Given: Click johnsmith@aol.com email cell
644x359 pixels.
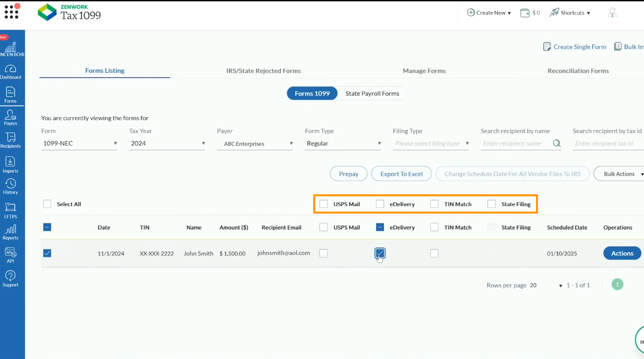Looking at the screenshot, I should tap(283, 253).
